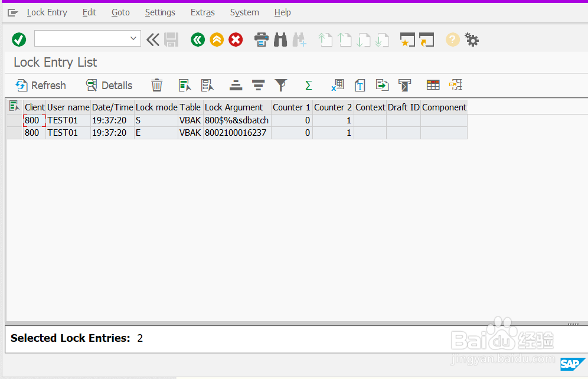
Task: Click the Sort Ascending icon
Action: [236, 85]
